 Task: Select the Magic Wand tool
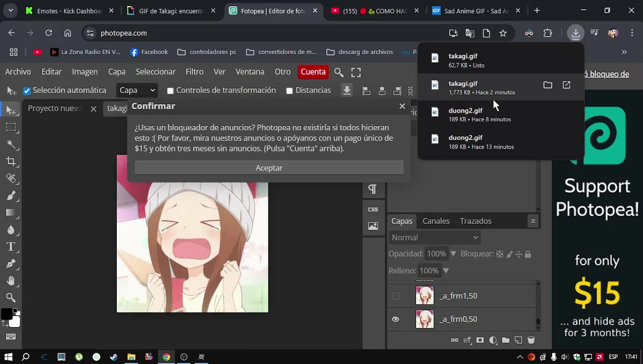(x=11, y=144)
